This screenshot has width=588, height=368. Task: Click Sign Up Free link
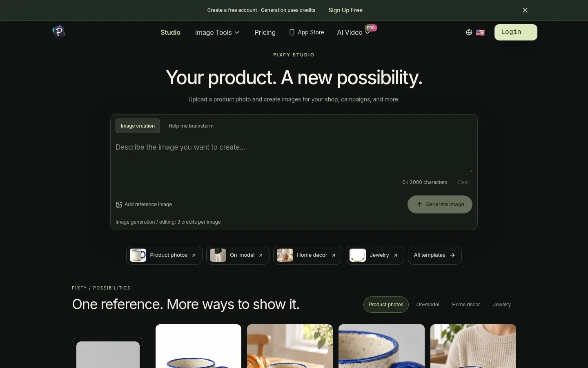click(345, 10)
